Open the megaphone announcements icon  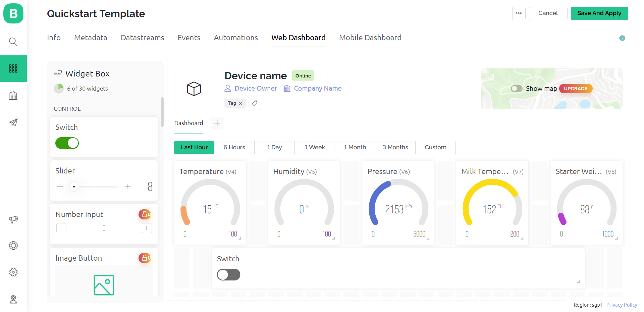(13, 219)
